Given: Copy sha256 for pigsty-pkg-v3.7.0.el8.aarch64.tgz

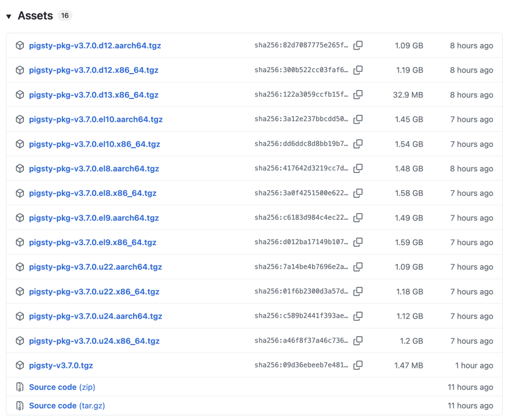Looking at the screenshot, I should 358,169.
